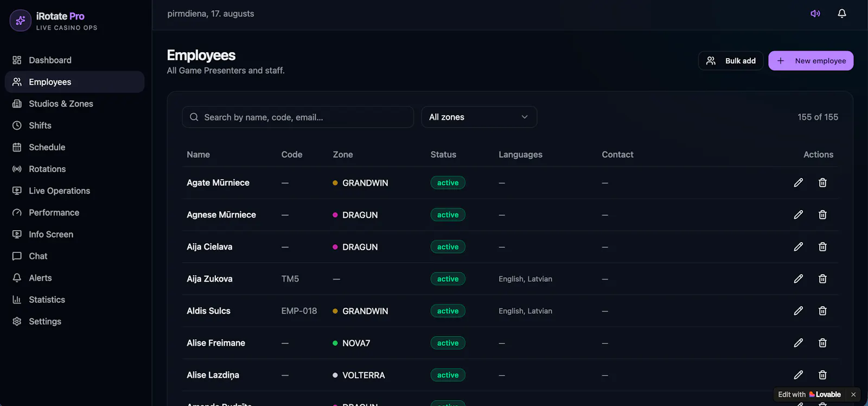868x406 pixels.
Task: Click the name Agate Mūrniece
Action: (218, 183)
